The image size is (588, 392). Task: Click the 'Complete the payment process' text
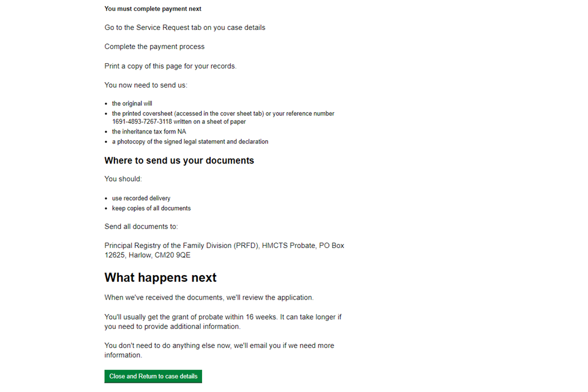click(x=154, y=47)
